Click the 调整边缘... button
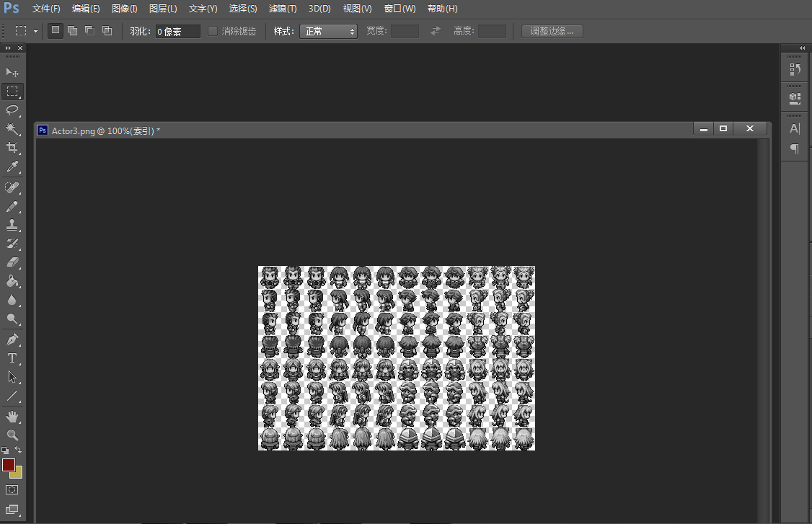This screenshot has height=524, width=812. [552, 31]
